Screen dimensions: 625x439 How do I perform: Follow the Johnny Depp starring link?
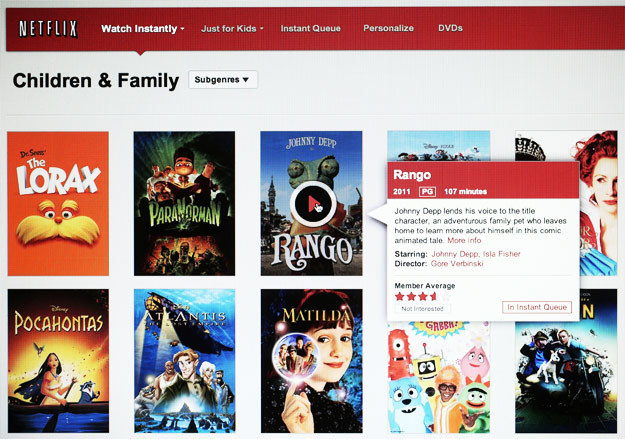point(455,254)
